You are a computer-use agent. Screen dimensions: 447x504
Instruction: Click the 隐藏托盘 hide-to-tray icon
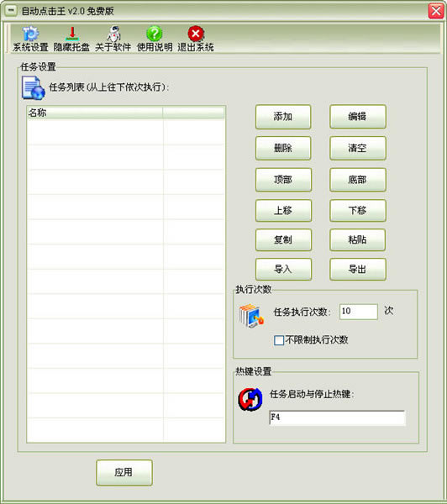coord(72,34)
